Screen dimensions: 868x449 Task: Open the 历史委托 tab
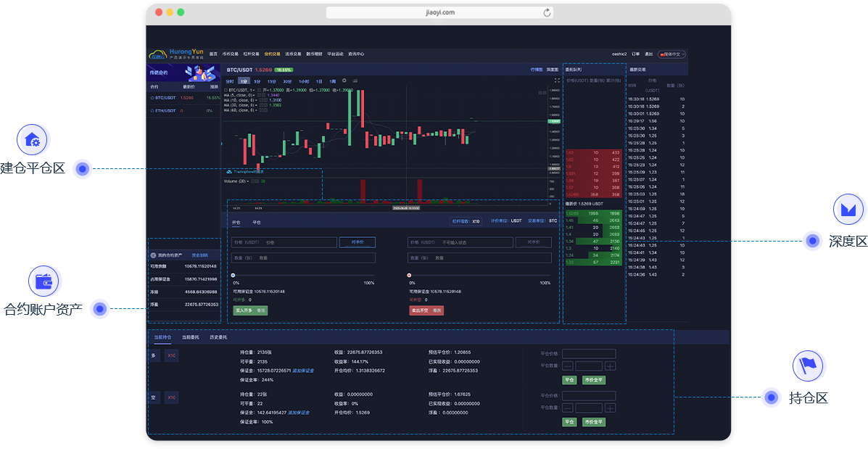(218, 337)
